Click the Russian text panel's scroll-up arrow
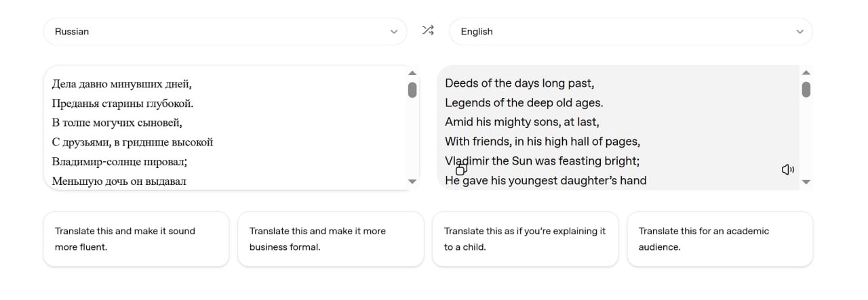The height and width of the screenshot is (300, 868). (x=412, y=73)
